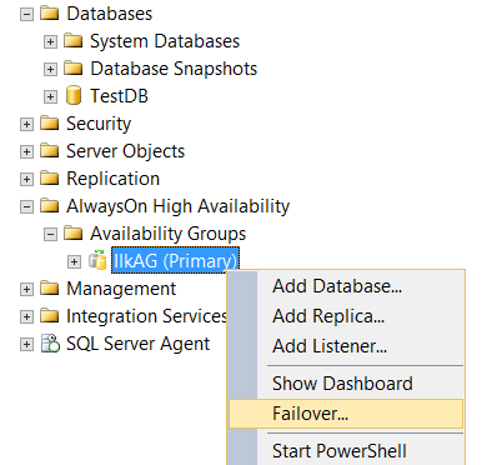Viewport: 492px width, 465px height.
Task: Choose Failover... from the context menu
Action: tap(346, 414)
